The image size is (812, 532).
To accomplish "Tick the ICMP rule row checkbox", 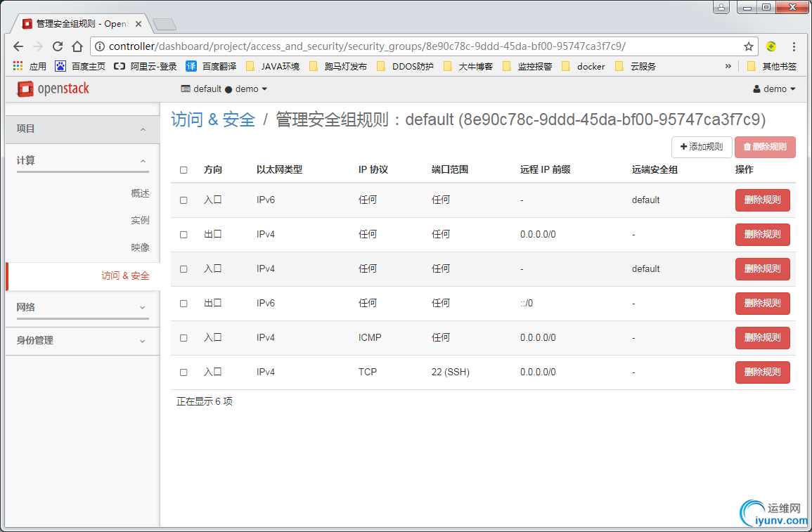I will click(183, 338).
